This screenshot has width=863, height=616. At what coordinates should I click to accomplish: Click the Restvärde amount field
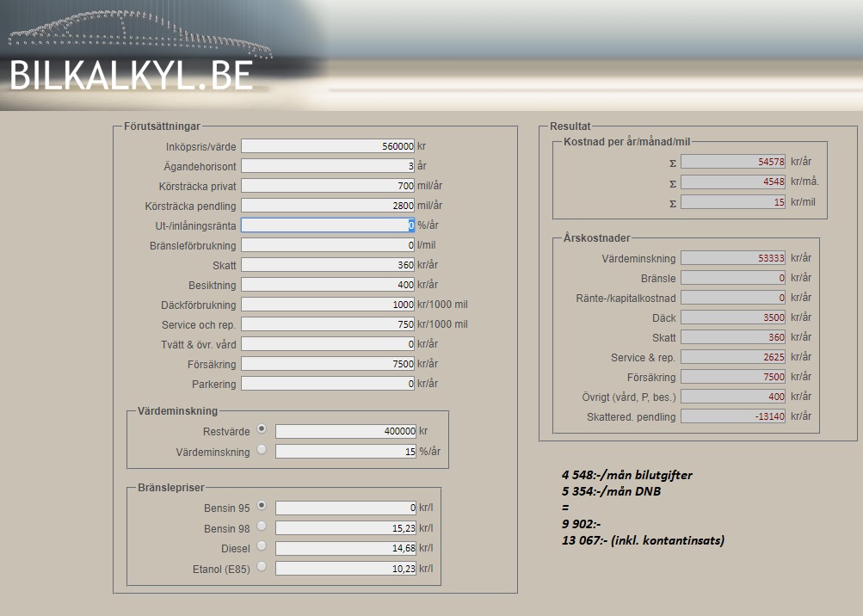(x=345, y=431)
